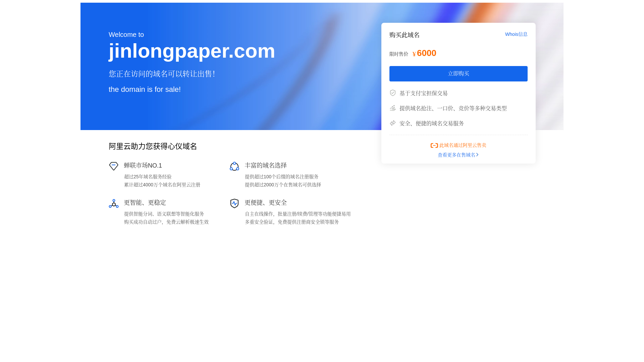Open the Whois信息 link

pyautogui.click(x=516, y=34)
